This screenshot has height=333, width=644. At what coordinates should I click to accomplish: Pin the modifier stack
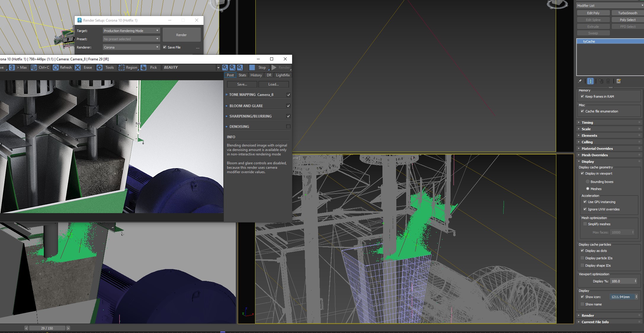point(580,81)
